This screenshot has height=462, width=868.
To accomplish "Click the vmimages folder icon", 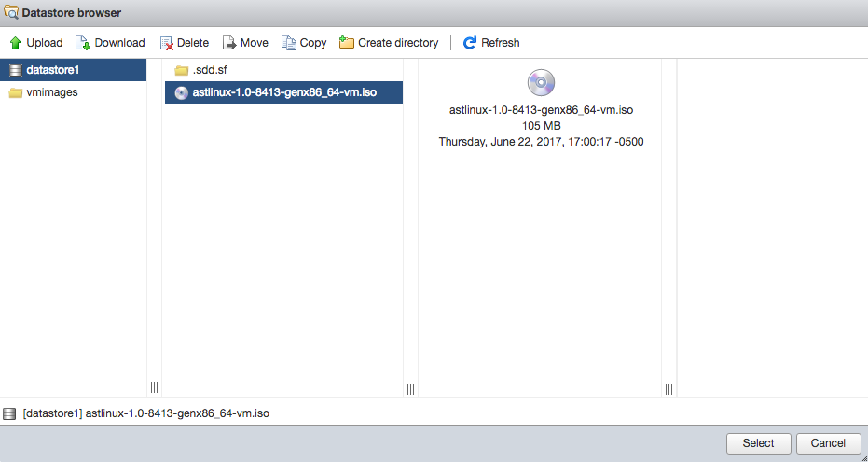I will point(16,92).
